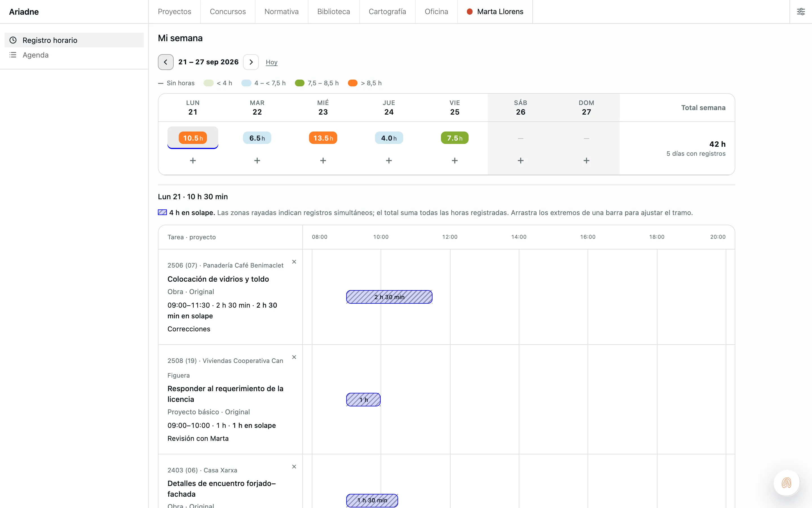Switch to Biblioteca tab
The width and height of the screenshot is (812, 508).
coord(334,12)
